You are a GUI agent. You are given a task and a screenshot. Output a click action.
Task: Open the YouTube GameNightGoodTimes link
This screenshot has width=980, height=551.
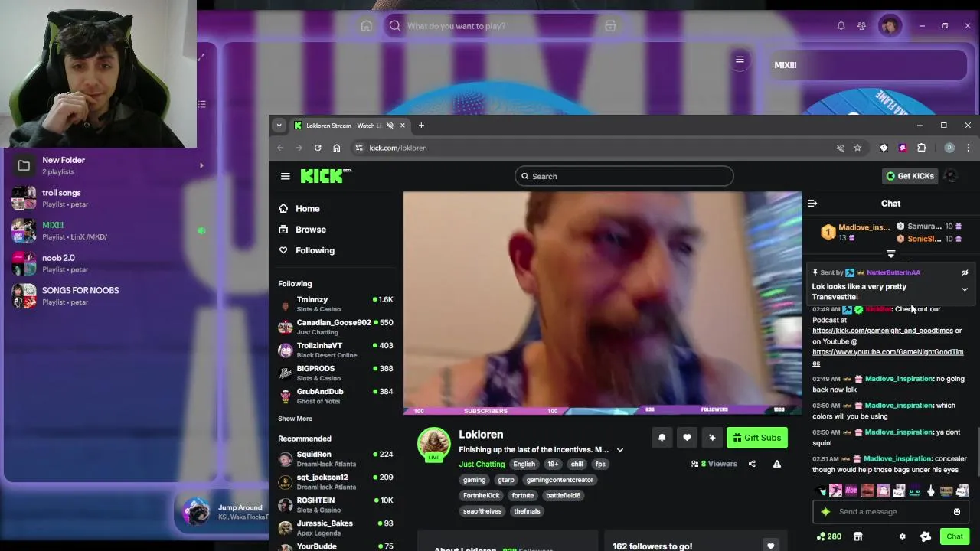coord(887,357)
